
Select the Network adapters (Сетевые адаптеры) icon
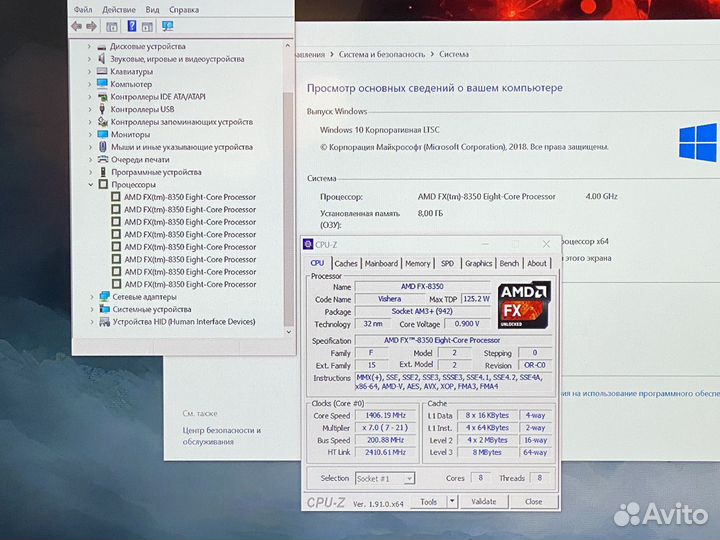coord(105,297)
